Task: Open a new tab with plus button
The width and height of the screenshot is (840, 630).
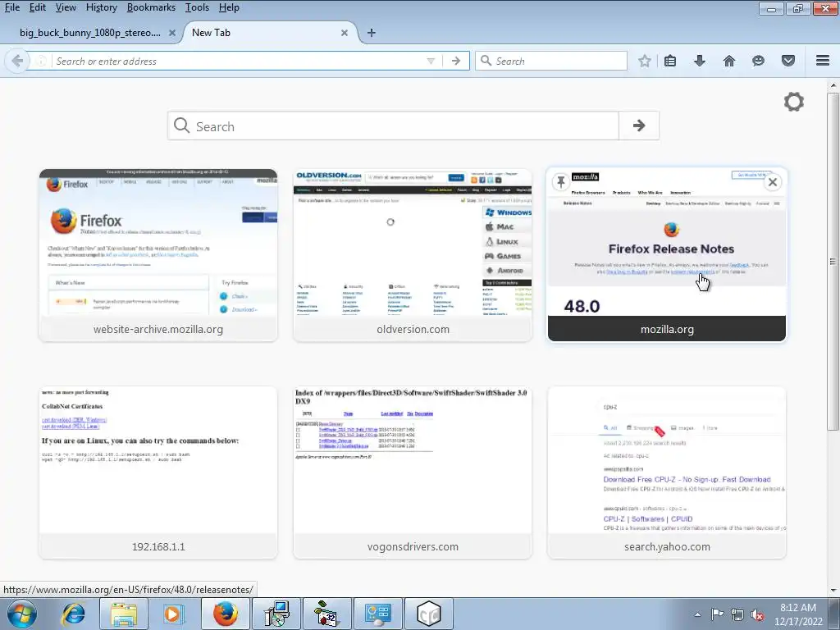Action: 372,33
